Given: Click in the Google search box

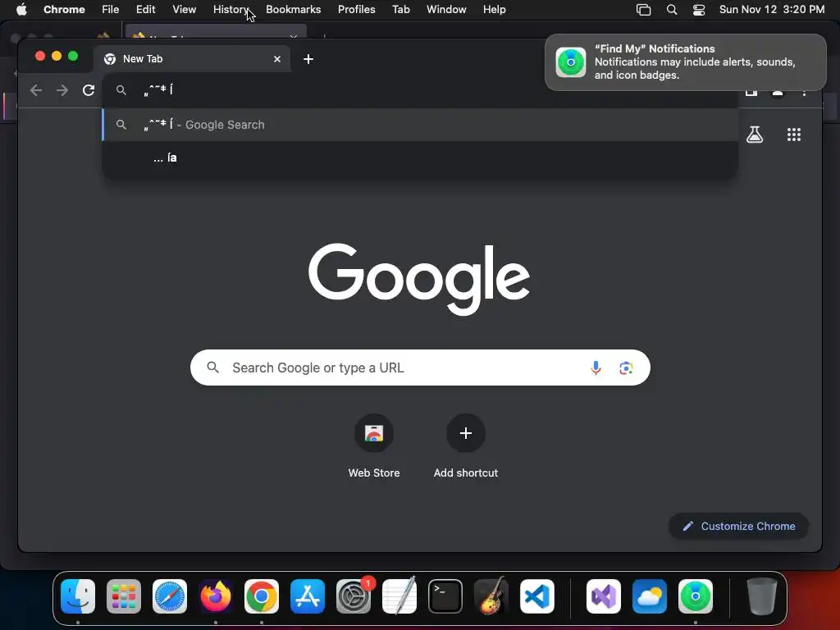Looking at the screenshot, I should 420,368.
